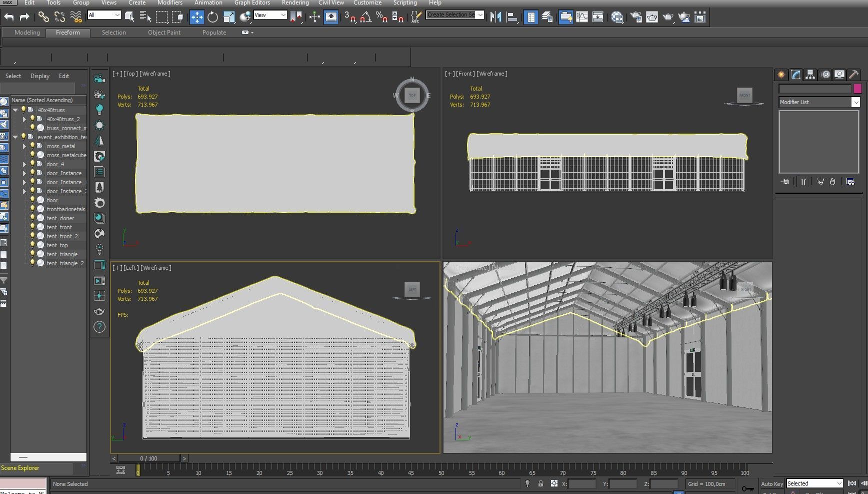The height and width of the screenshot is (494, 868).
Task: Hide the floor object via lightbulb
Action: [x=32, y=200]
